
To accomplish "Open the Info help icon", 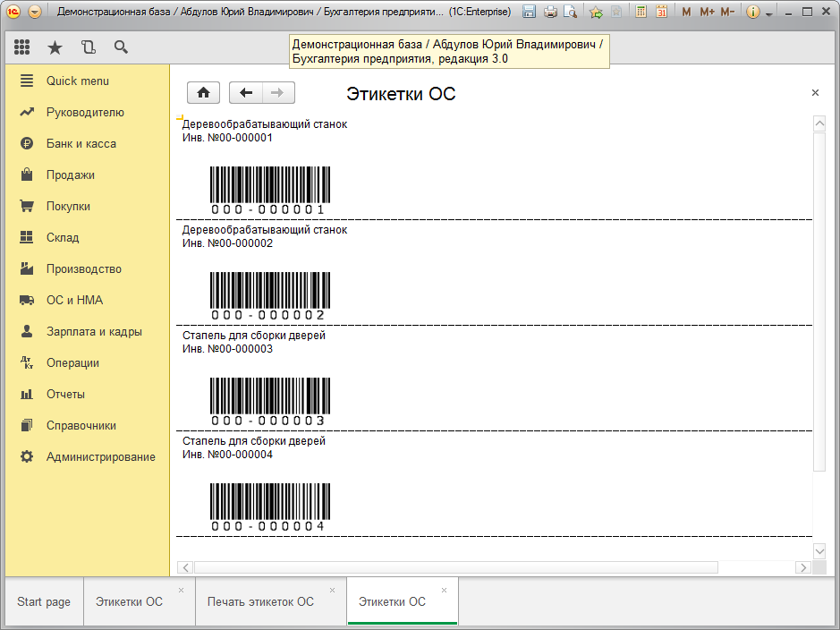I will (x=752, y=12).
